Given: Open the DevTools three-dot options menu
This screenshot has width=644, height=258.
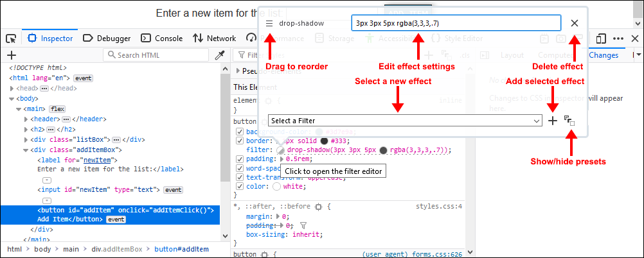Looking at the screenshot, I should point(618,39).
